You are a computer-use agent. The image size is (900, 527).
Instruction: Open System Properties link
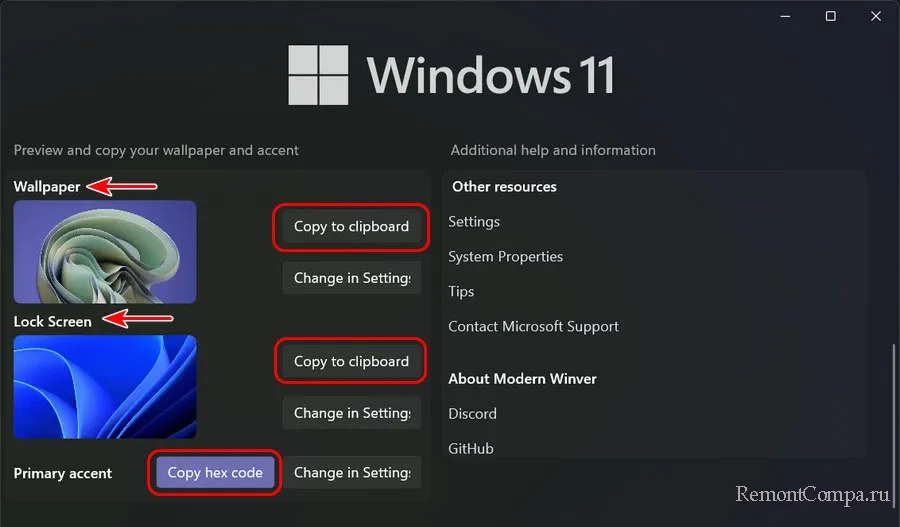tap(505, 257)
